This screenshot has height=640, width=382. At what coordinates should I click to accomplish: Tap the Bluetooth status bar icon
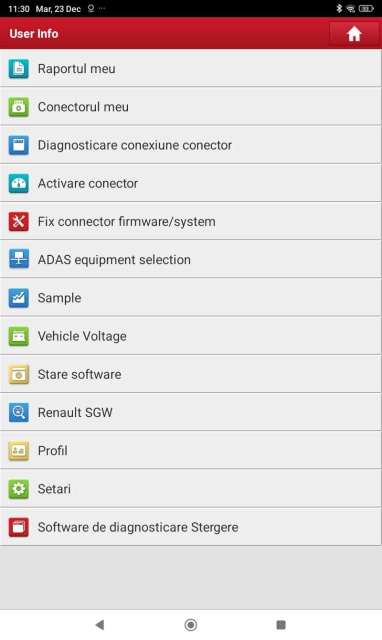339,9
